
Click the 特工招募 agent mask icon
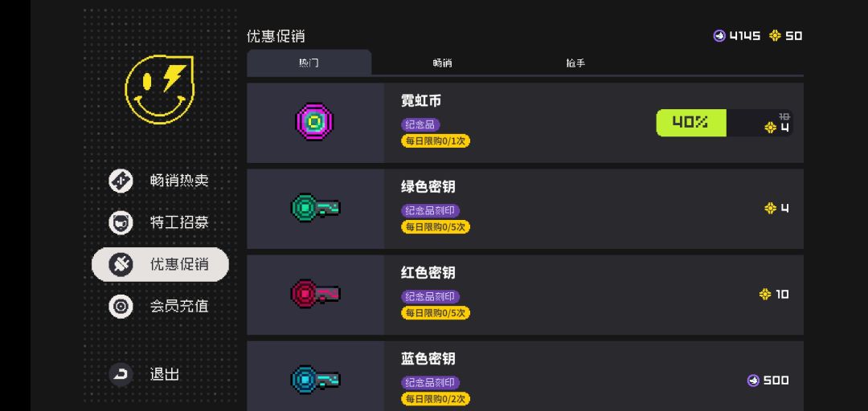point(121,222)
